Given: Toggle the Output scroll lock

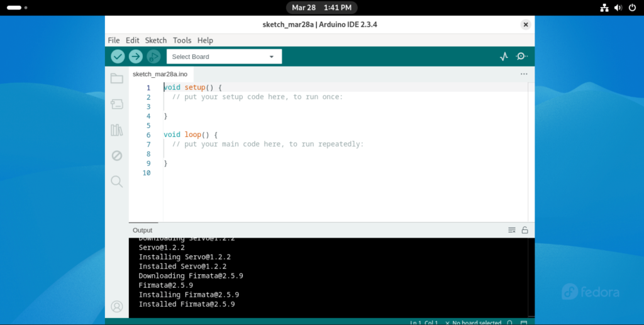Looking at the screenshot, I should click(x=525, y=230).
